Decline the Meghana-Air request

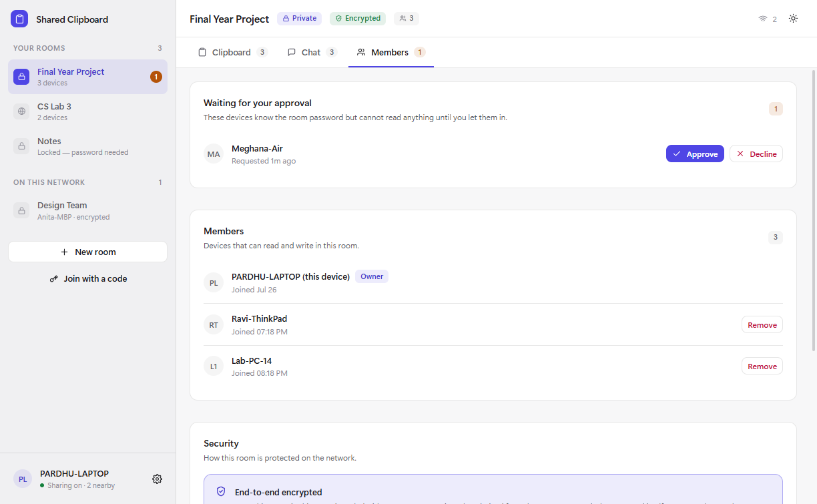click(x=756, y=154)
